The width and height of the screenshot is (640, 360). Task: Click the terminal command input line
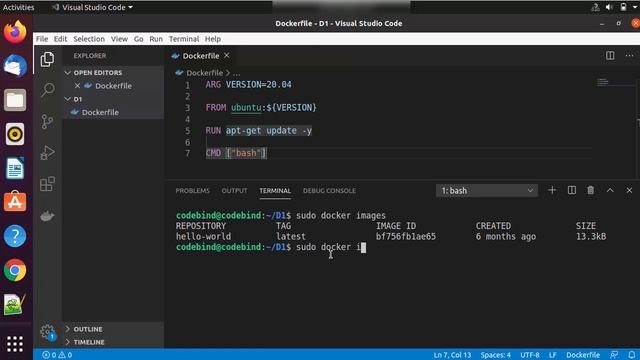pyautogui.click(x=271, y=247)
